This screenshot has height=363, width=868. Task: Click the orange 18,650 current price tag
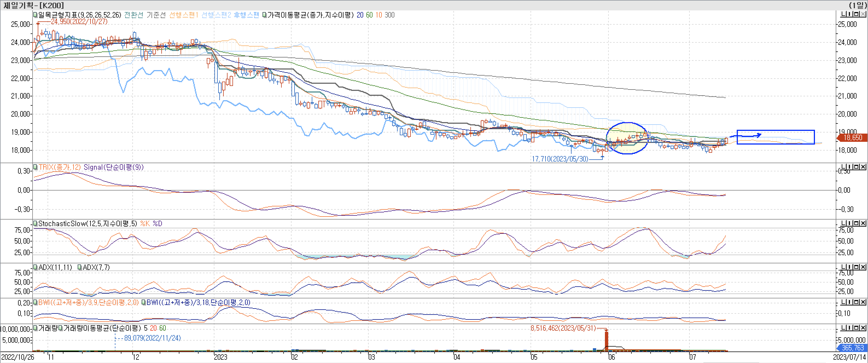852,138
